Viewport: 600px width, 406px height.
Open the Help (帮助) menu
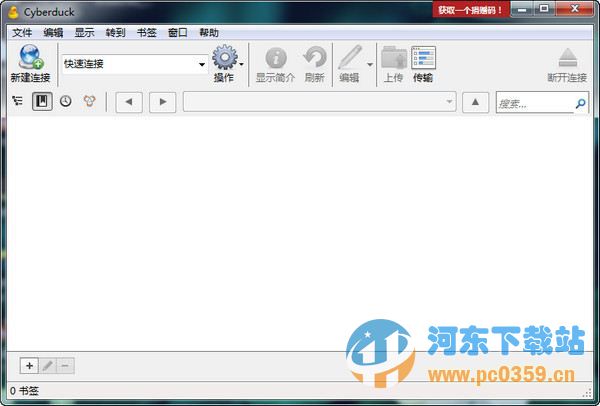(x=209, y=33)
